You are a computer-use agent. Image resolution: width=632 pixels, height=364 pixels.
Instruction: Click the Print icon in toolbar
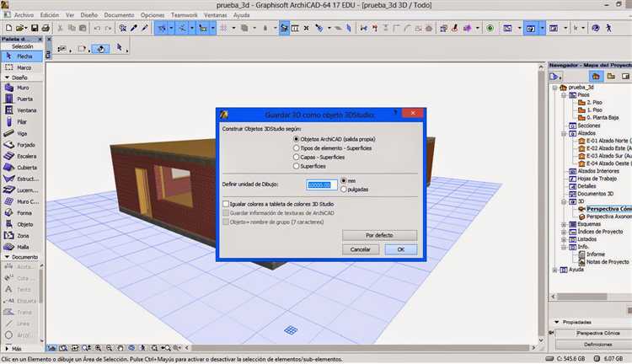coord(46,28)
